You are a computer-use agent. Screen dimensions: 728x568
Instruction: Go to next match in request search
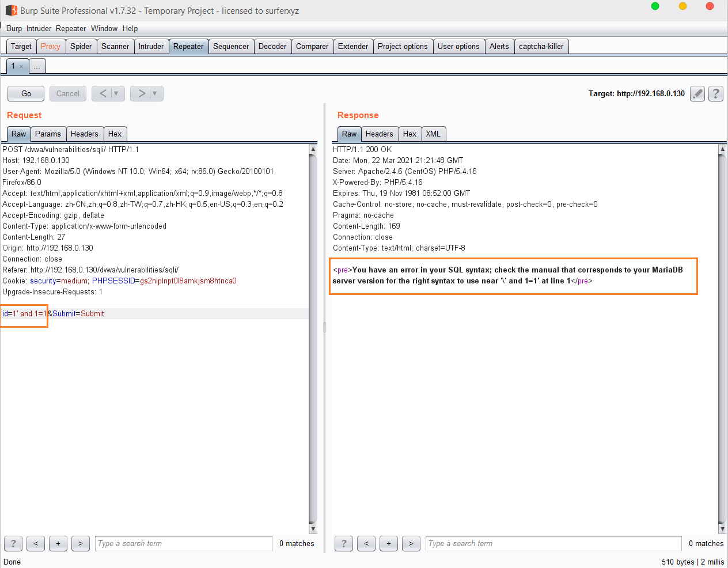[81, 543]
